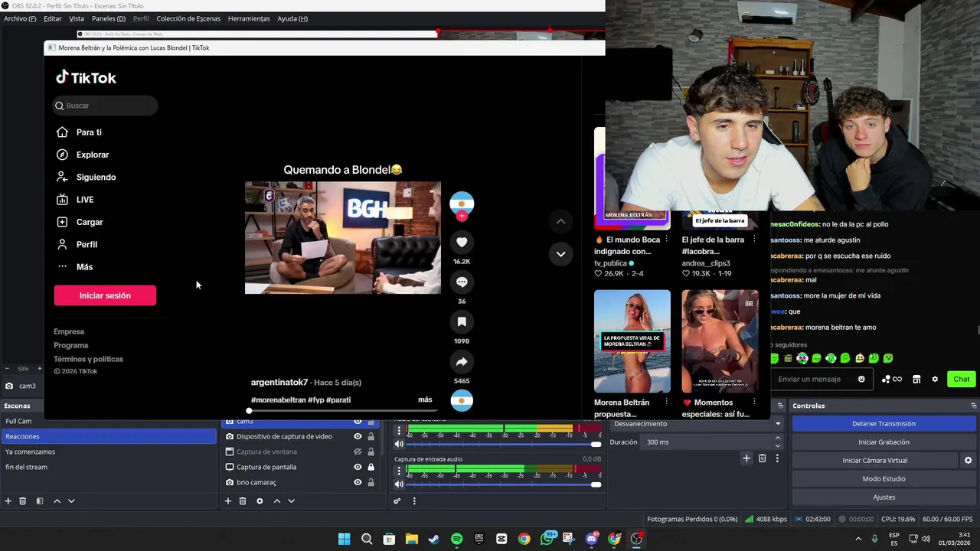The image size is (980, 551).
Task: Undock the Controles panel
Action: [x=974, y=406]
